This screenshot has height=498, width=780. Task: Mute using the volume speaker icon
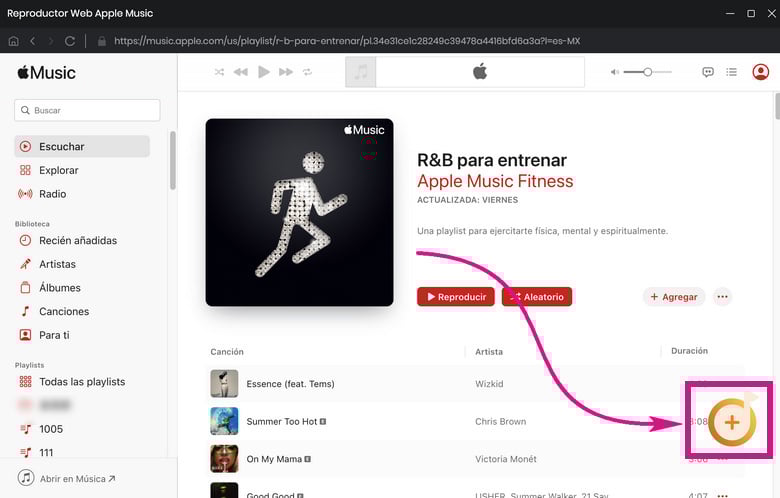615,72
